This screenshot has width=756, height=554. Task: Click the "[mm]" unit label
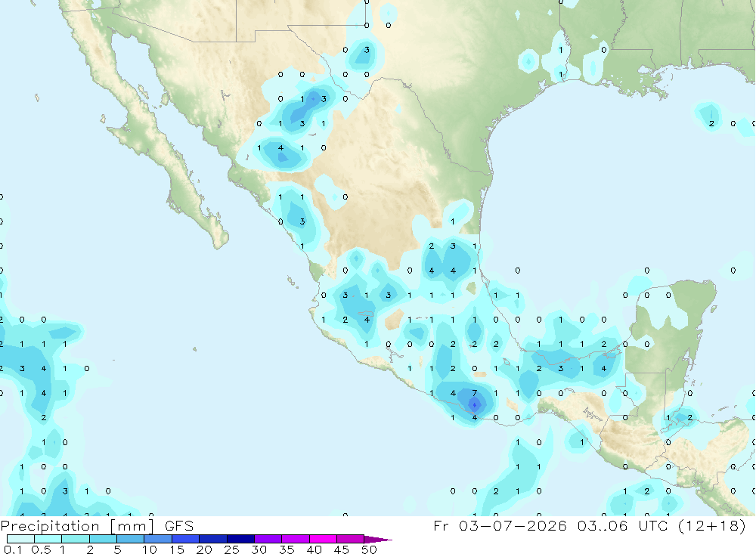pyautogui.click(x=132, y=526)
